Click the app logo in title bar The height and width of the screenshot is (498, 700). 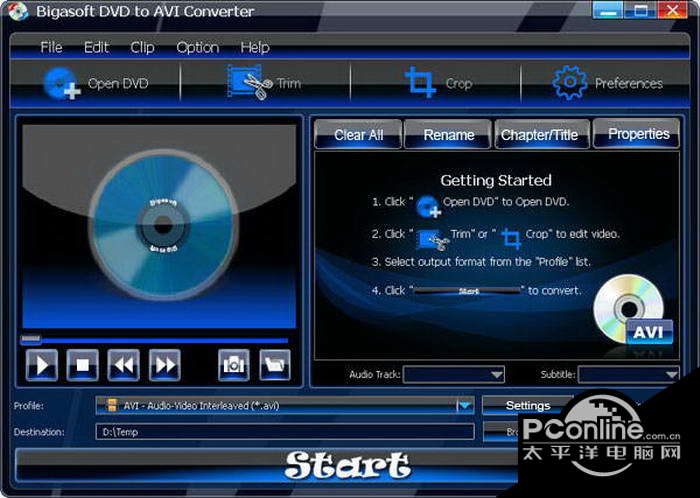(18, 12)
